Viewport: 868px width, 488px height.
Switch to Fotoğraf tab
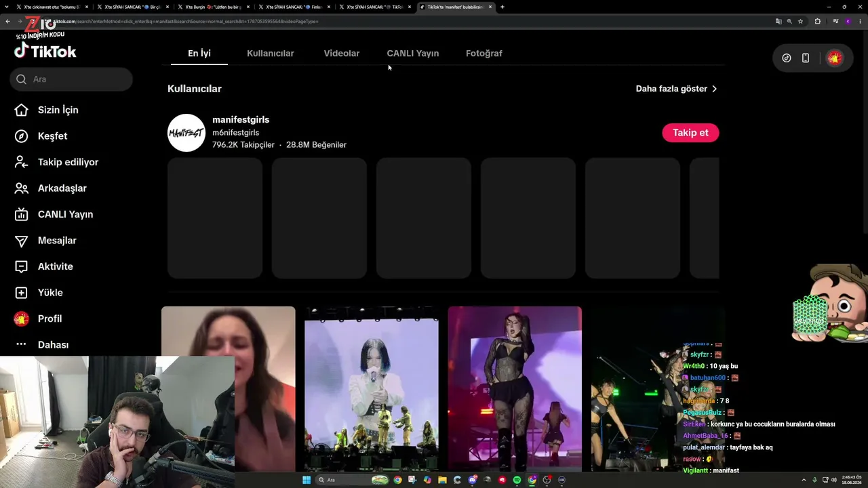pyautogui.click(x=484, y=54)
